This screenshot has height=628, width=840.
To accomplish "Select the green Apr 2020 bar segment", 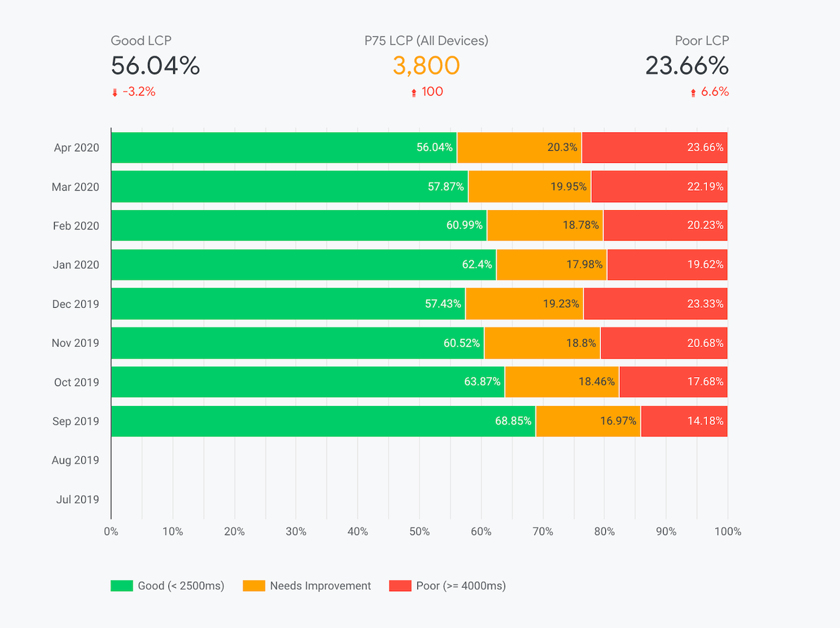I will pos(282,148).
